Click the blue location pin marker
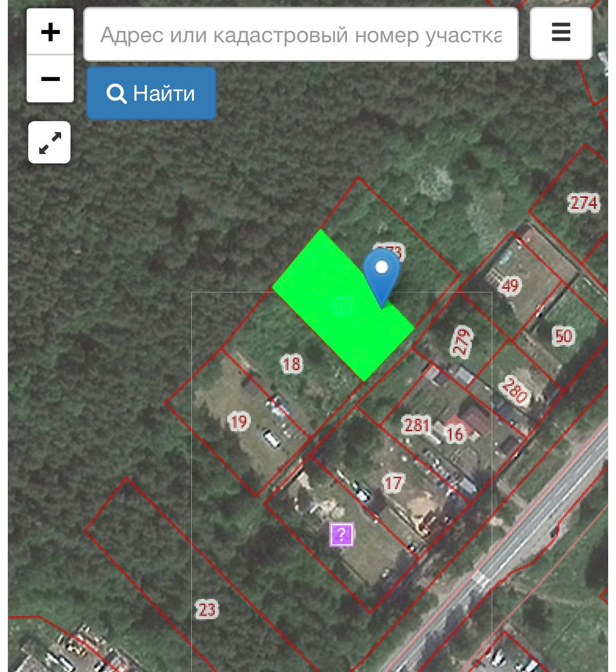 (382, 277)
